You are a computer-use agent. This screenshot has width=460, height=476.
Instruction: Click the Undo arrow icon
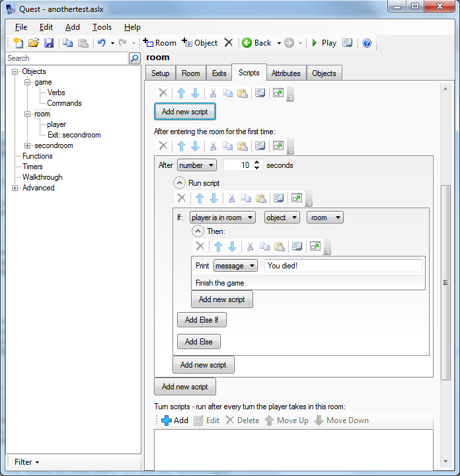101,43
